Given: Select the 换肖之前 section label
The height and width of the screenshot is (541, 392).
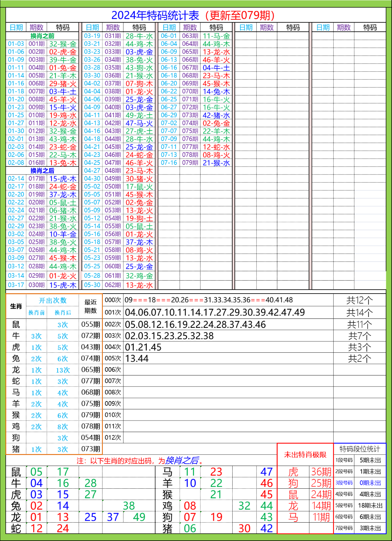Looking at the screenshot, I should click(x=42, y=36).
